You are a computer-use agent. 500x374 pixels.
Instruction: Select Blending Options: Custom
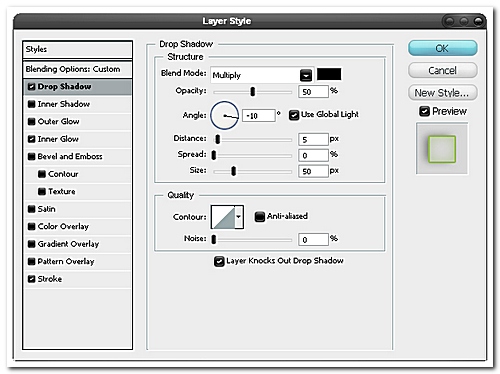pos(77,69)
